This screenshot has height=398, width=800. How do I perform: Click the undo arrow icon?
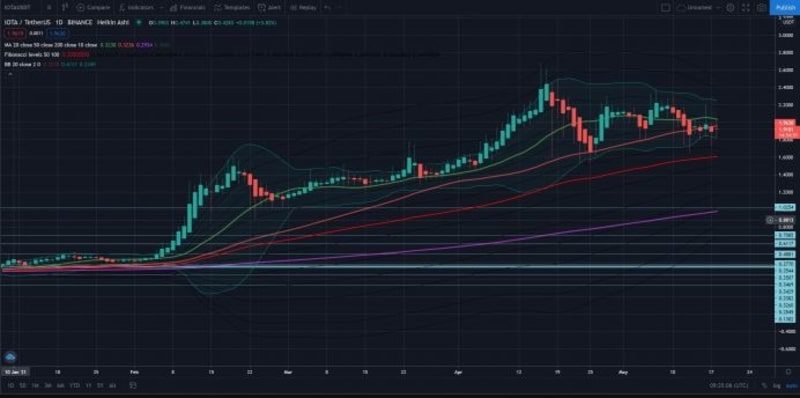tap(328, 8)
